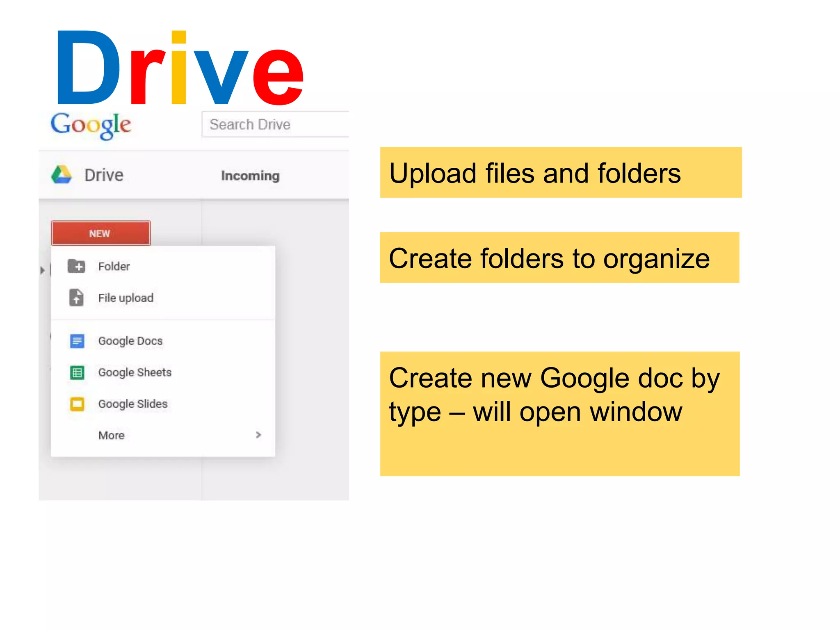The width and height of the screenshot is (840, 630).
Task: Click the new folder icon
Action: [x=76, y=266]
